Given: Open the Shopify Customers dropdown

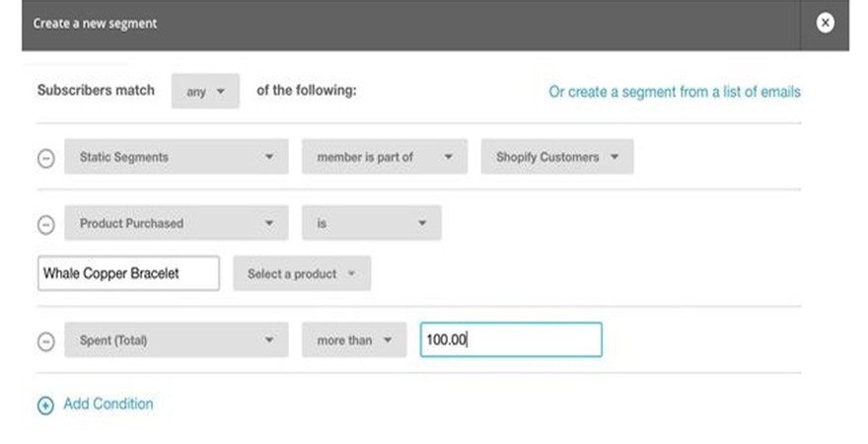Looking at the screenshot, I should coord(557,157).
